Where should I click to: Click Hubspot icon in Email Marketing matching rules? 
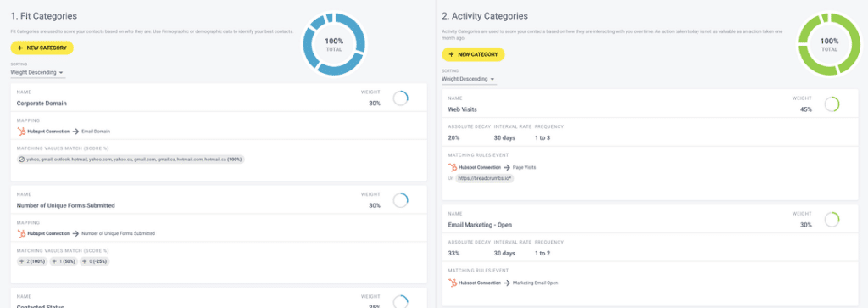point(453,283)
